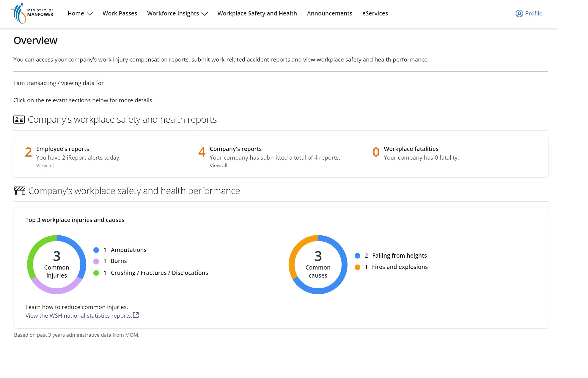Click 'Based on past 3 years administrative data' note

[x=77, y=335]
